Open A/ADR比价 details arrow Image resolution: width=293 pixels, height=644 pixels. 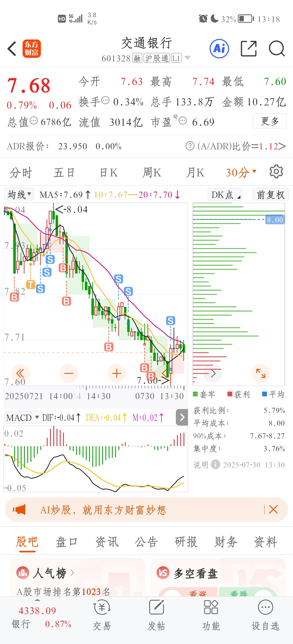tap(282, 146)
